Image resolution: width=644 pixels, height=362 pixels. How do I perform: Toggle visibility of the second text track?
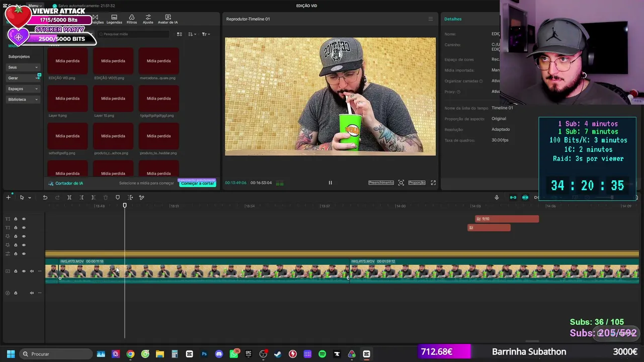click(24, 228)
